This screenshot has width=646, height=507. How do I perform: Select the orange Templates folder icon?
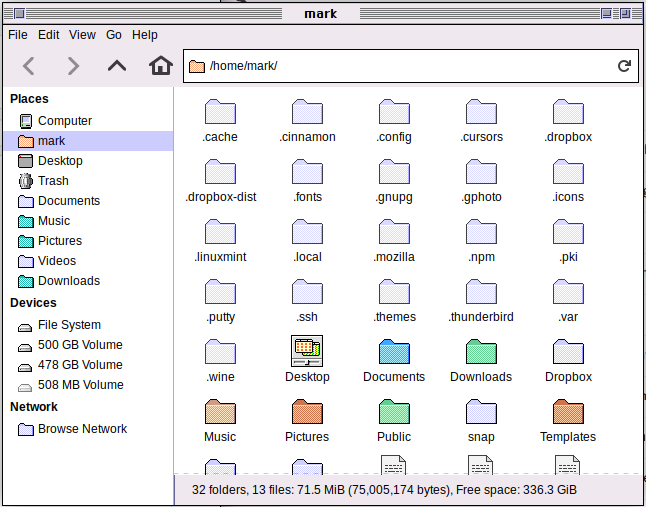[568, 412]
